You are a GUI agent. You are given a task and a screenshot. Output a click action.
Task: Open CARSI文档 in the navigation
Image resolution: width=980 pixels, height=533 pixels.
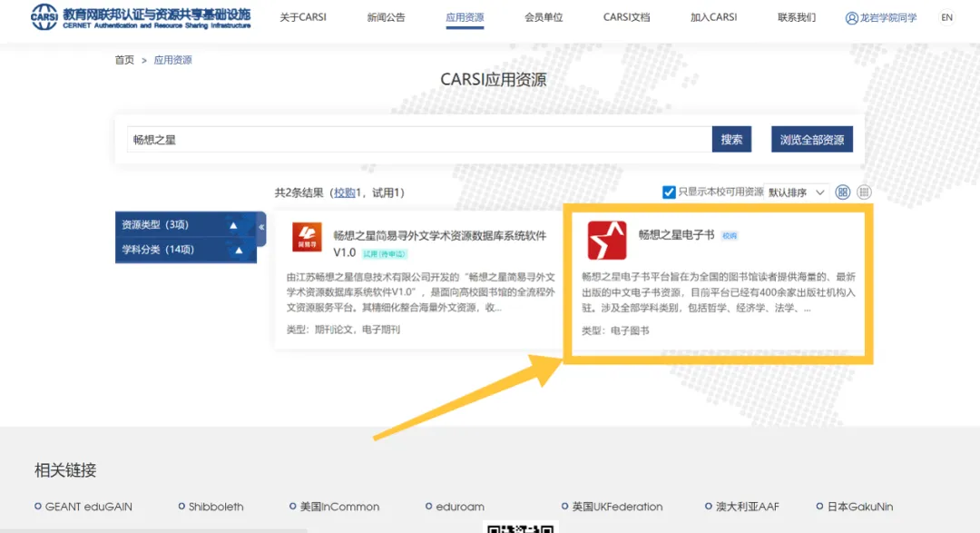point(626,17)
